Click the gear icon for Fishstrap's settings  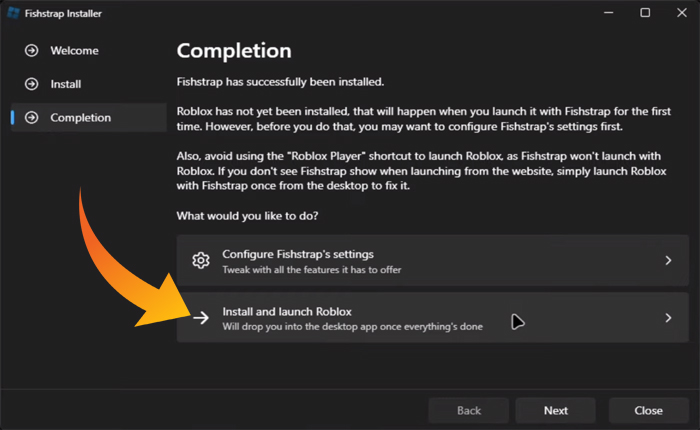[x=201, y=261]
